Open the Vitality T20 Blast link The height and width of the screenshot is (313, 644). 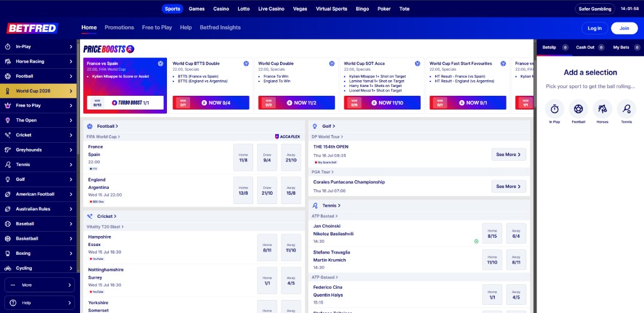click(105, 227)
